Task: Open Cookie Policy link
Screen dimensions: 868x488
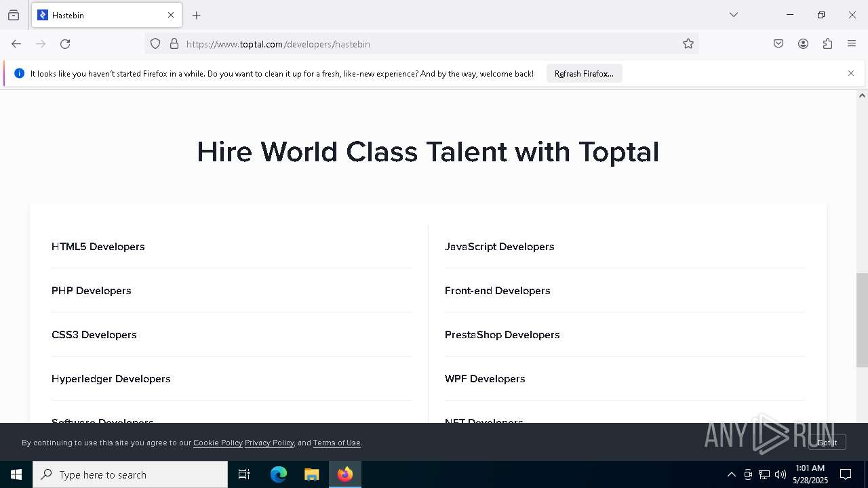Action: tap(218, 443)
